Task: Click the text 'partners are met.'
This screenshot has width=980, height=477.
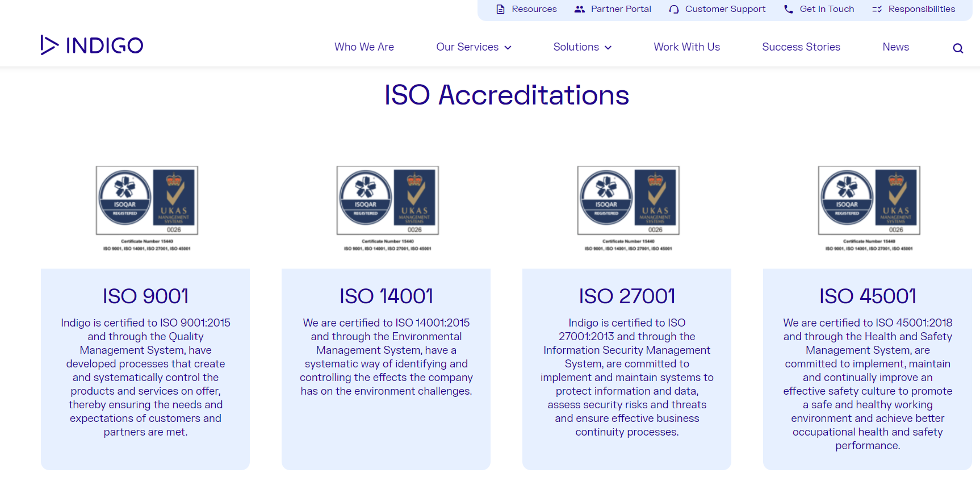Action: (x=145, y=432)
